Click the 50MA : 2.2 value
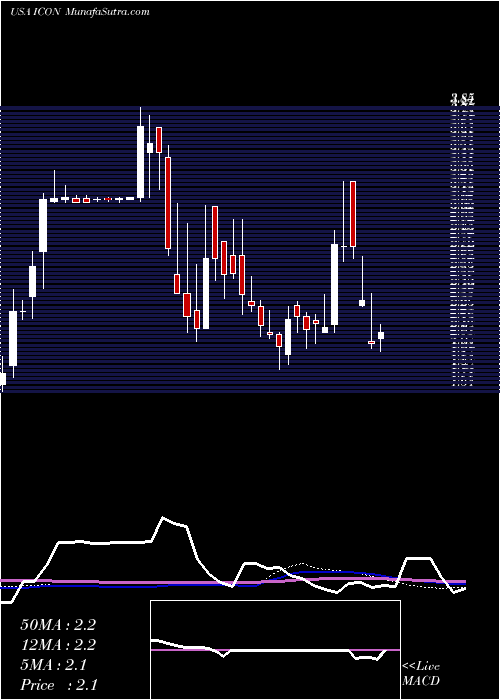 pyautogui.click(x=58, y=625)
